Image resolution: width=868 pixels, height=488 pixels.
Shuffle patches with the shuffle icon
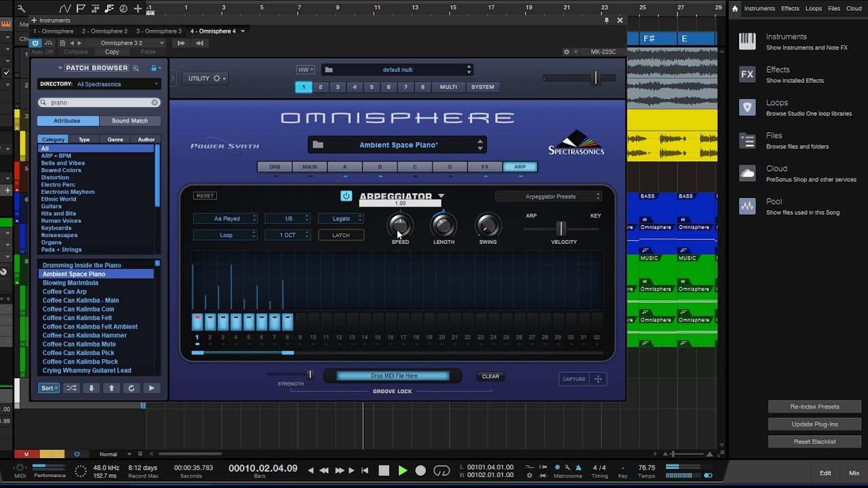coord(71,388)
